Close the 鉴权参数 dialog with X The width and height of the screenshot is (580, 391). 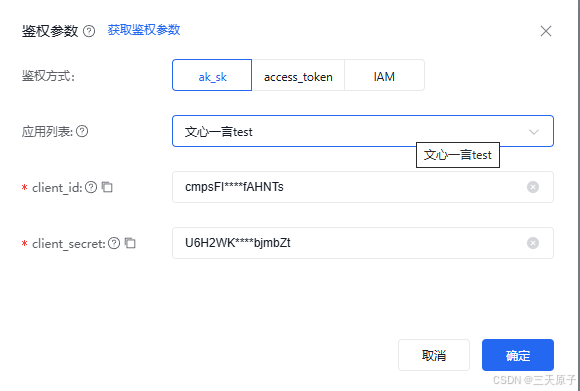[x=546, y=31]
